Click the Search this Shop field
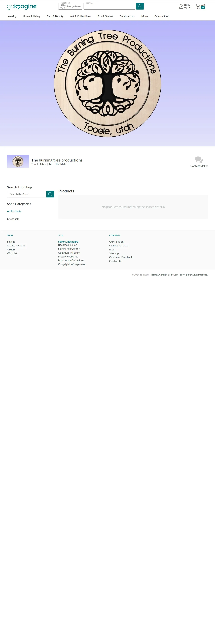The height and width of the screenshot is (644, 215). point(27,194)
